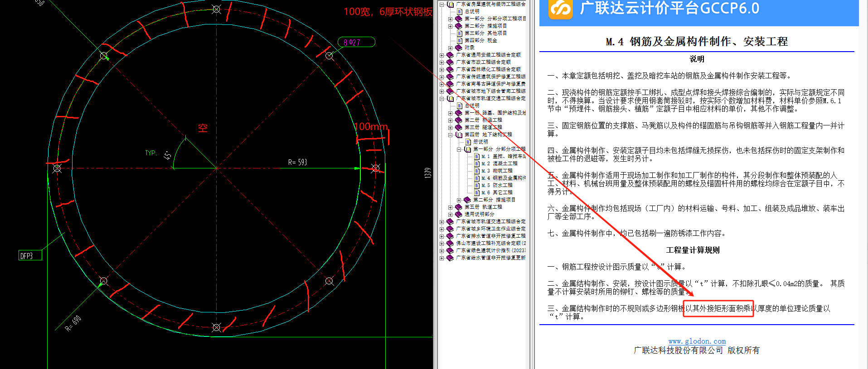The height and width of the screenshot is (369, 868).
Task: Select M.2 混凝土工程 label
Action: pyautogui.click(x=499, y=163)
